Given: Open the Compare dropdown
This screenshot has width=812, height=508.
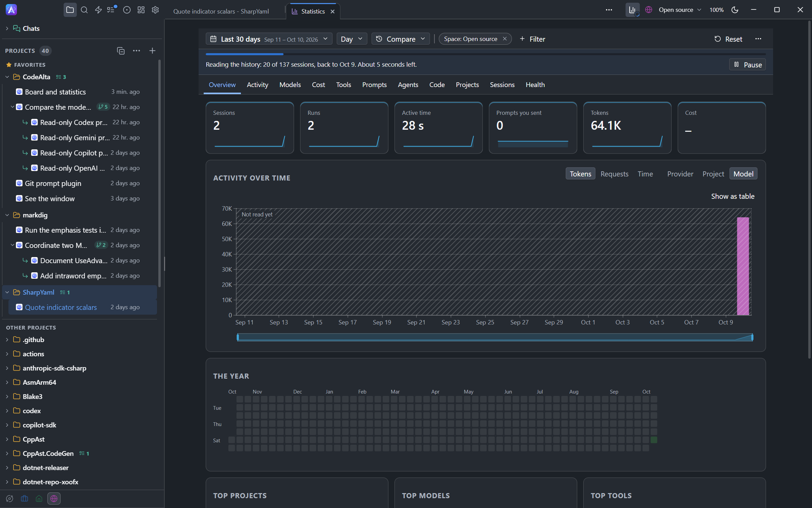Looking at the screenshot, I should [x=401, y=39].
